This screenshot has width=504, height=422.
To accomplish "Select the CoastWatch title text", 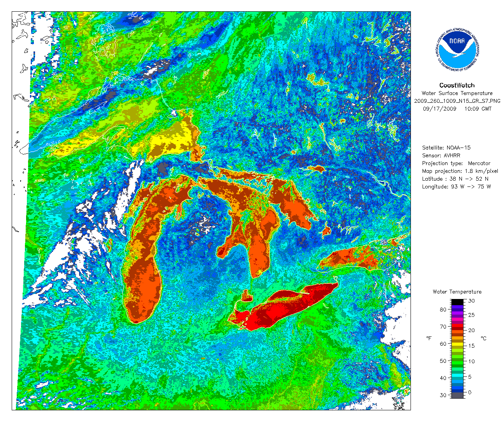I will point(457,85).
